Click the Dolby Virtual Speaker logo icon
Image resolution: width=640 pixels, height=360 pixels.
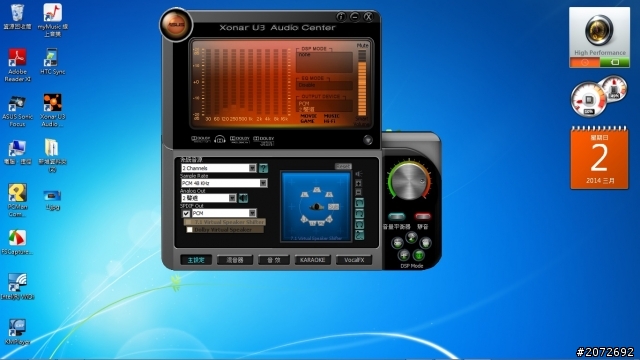click(x=264, y=140)
